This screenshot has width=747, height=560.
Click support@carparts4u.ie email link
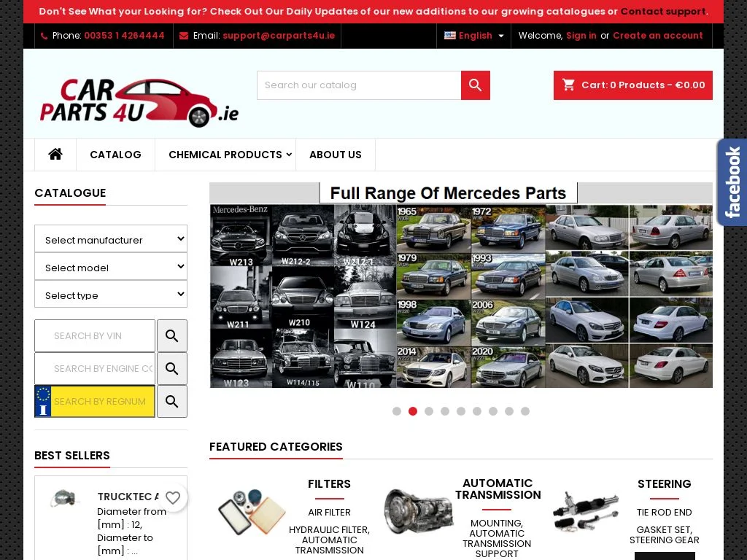click(279, 35)
